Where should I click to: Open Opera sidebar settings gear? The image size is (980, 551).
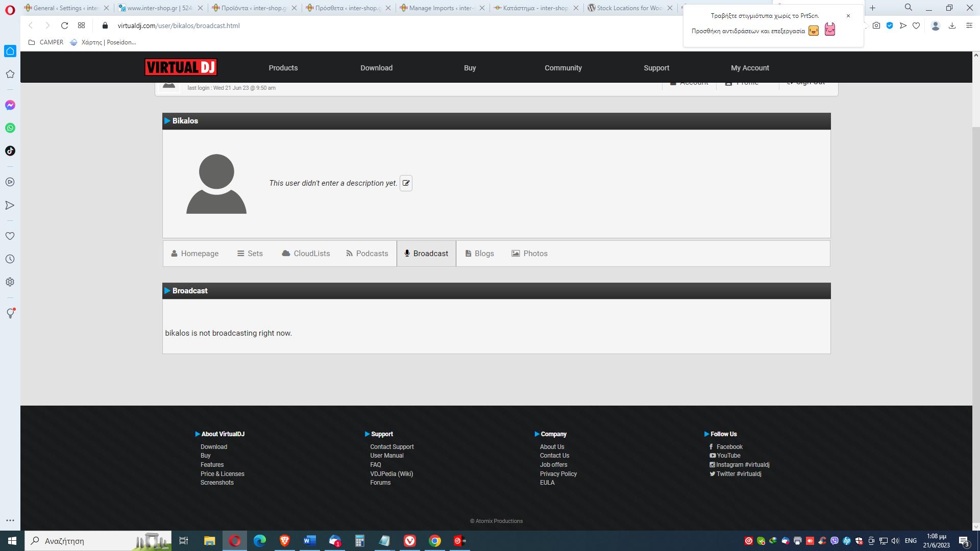(x=10, y=282)
